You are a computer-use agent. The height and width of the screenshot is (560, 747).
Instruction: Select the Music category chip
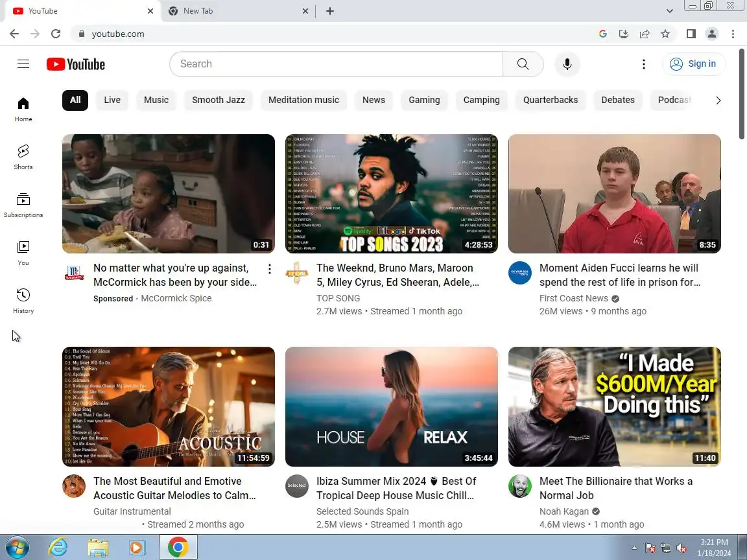(156, 100)
